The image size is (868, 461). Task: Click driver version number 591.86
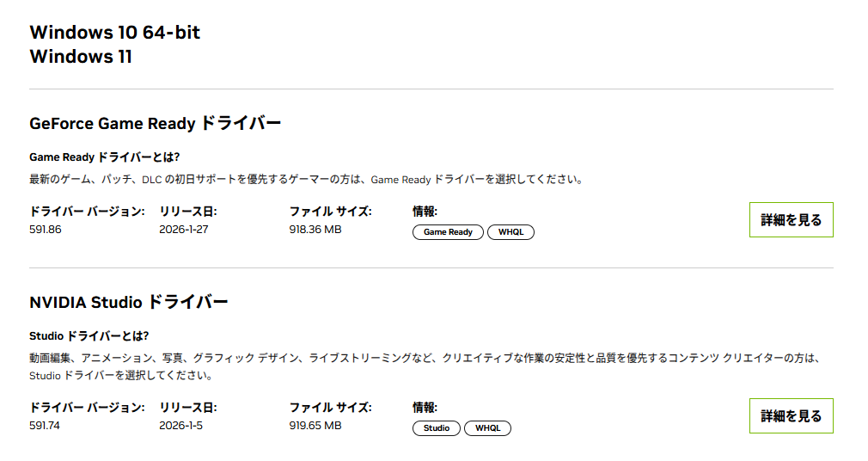pyautogui.click(x=46, y=230)
